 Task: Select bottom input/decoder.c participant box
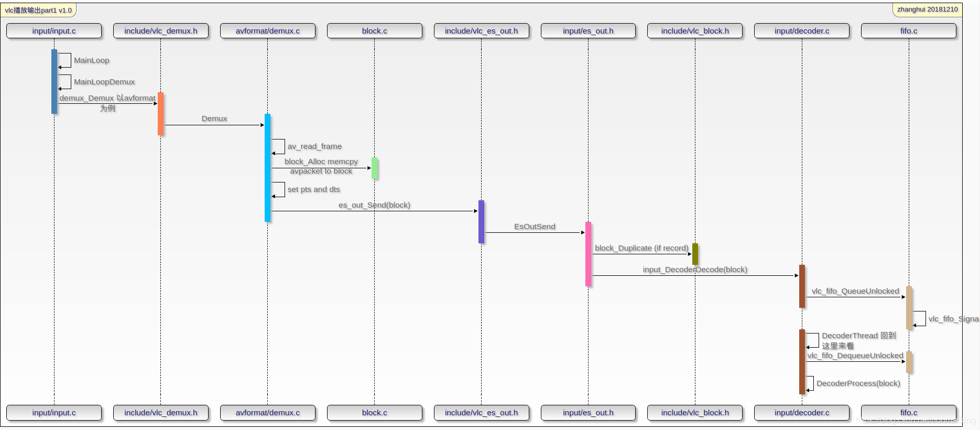pyautogui.click(x=802, y=413)
